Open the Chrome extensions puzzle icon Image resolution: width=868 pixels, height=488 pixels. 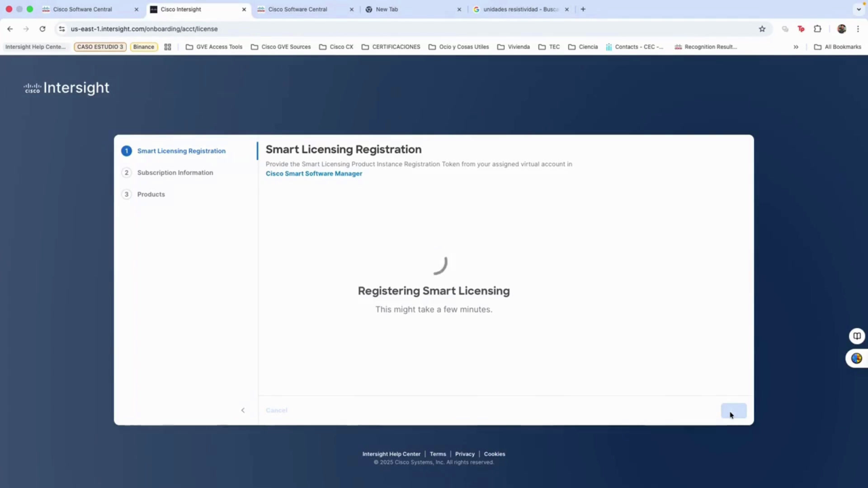point(817,29)
